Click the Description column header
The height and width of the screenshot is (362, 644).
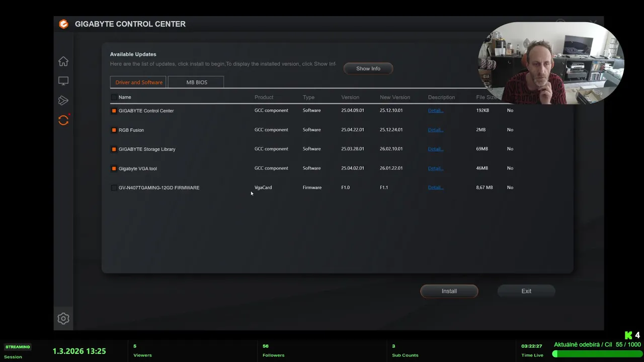[441, 97]
